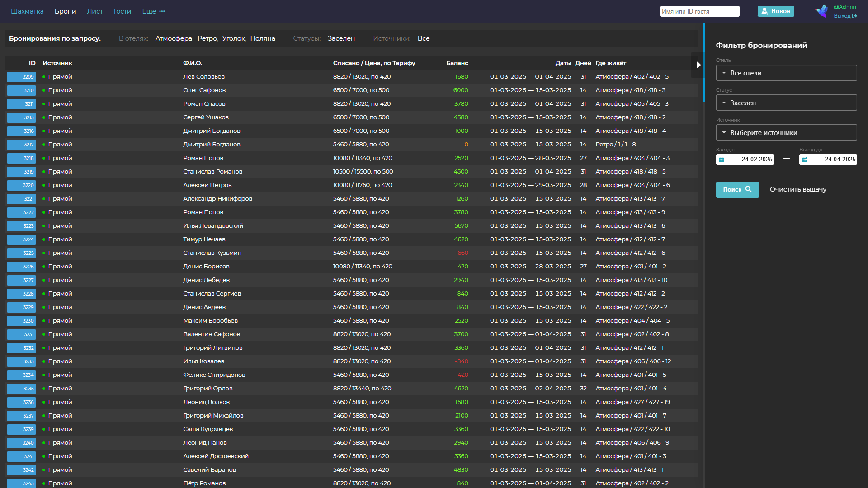This screenshot has height=488, width=868.
Task: Expand the Заселён status dropdown
Action: (x=786, y=103)
